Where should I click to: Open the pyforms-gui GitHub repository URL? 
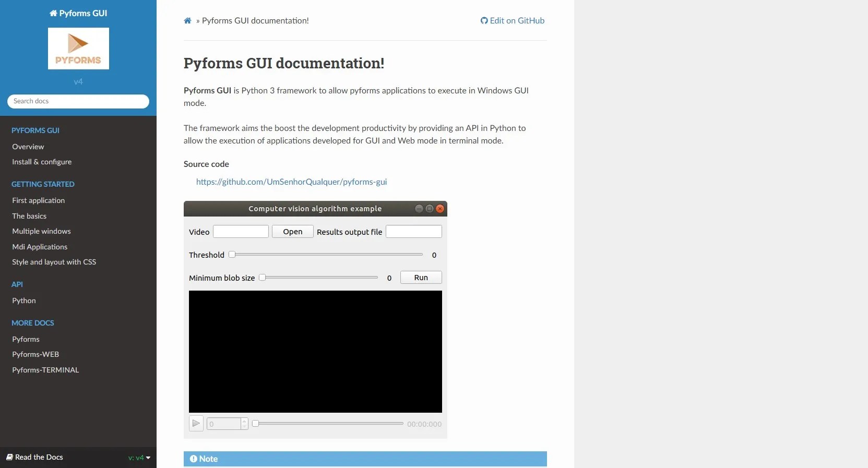(291, 182)
